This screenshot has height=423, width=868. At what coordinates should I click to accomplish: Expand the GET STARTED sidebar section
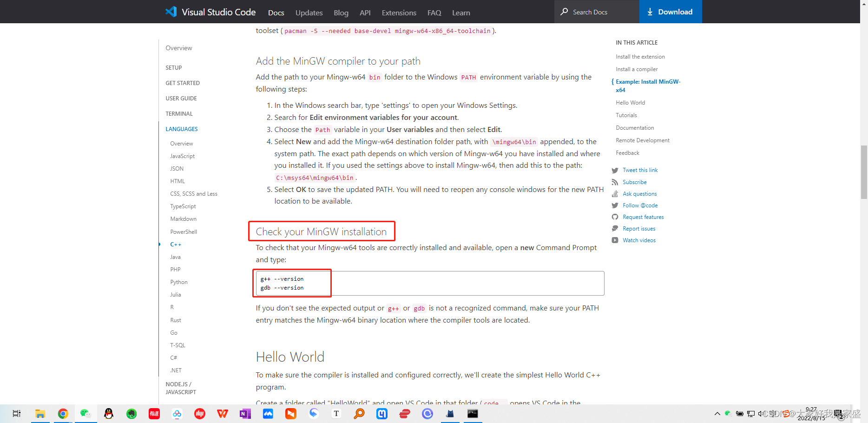[183, 83]
